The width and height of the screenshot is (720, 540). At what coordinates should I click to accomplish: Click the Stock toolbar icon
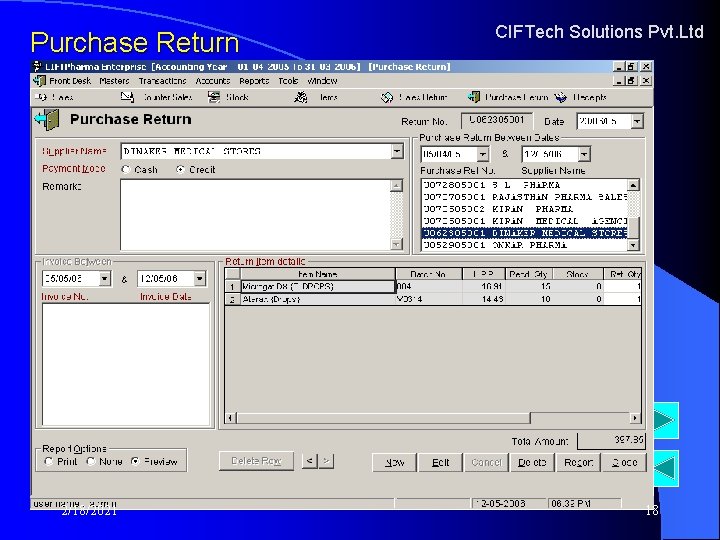point(214,97)
